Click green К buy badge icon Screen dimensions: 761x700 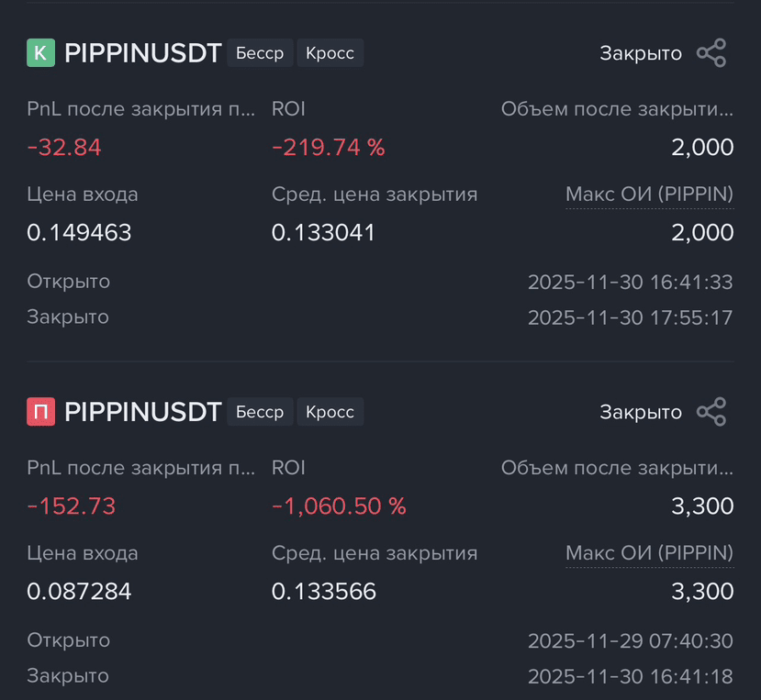point(40,53)
